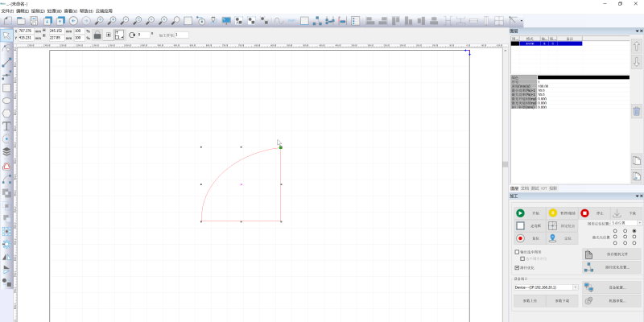The image size is (644, 322).
Task: Toggle the 路径优化 checkbox
Action: tap(517, 267)
